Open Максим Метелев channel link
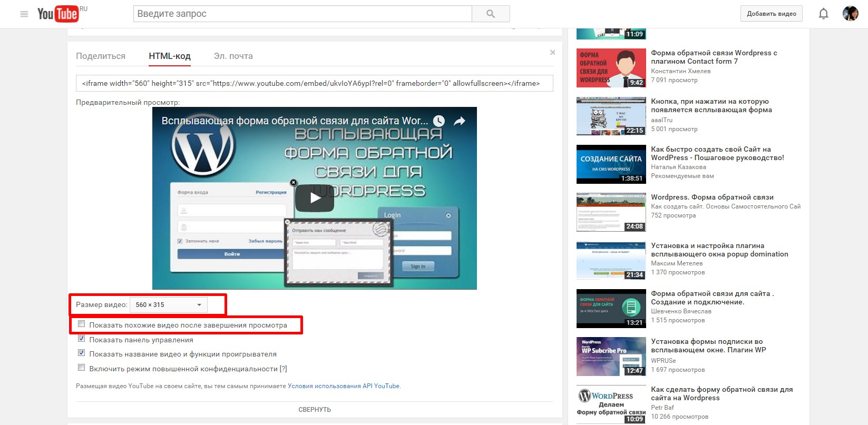 [x=677, y=263]
